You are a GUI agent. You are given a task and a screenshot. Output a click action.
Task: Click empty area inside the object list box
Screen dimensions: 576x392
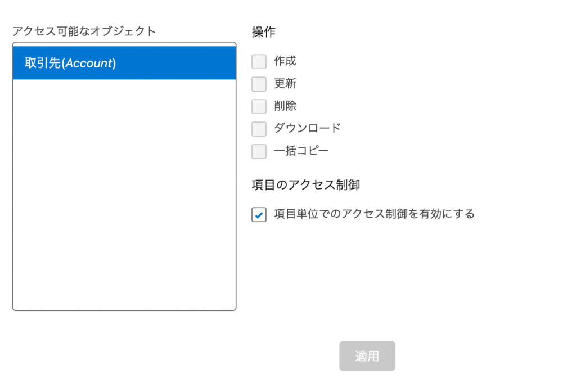pyautogui.click(x=124, y=195)
